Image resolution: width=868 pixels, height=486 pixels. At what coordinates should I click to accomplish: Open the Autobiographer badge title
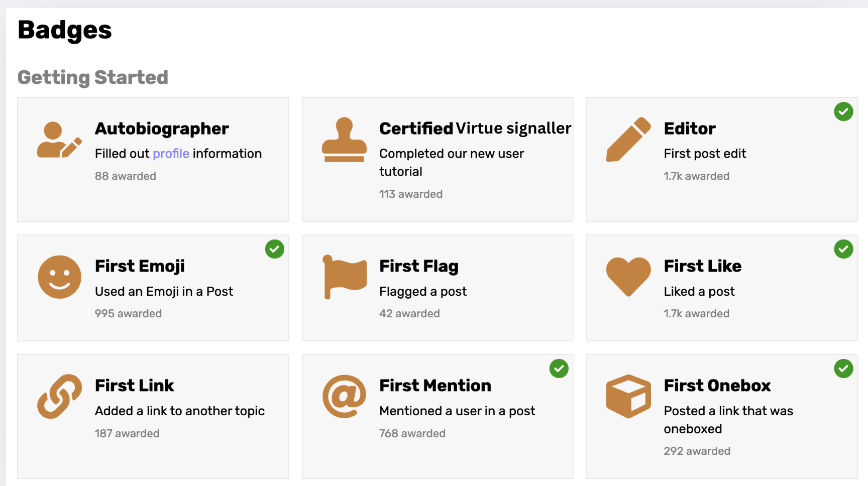[162, 129]
